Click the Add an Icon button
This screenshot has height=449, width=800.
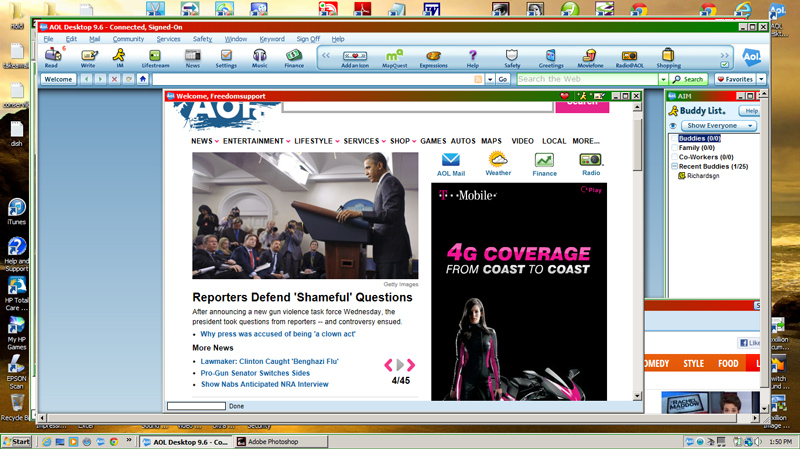coord(355,59)
